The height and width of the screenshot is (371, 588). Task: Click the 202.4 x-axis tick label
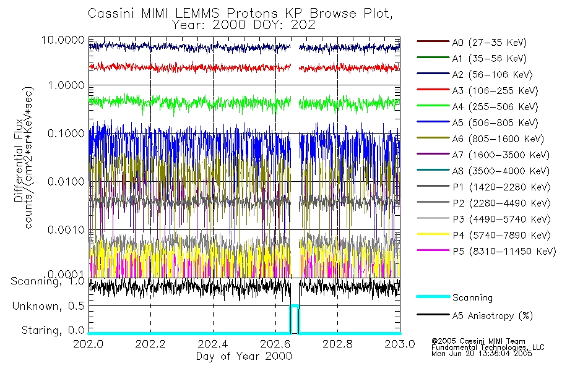(213, 344)
